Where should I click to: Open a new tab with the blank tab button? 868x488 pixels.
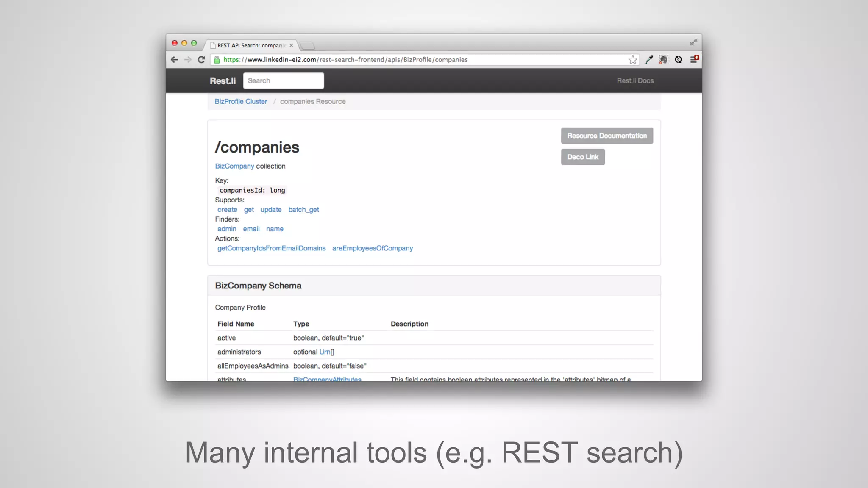tap(307, 45)
